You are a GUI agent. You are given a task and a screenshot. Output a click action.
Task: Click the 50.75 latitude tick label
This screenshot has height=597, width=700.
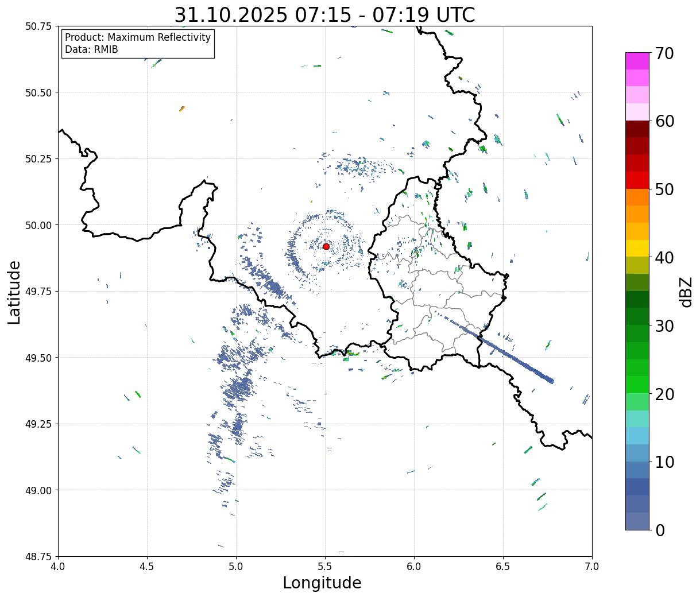coord(38,26)
